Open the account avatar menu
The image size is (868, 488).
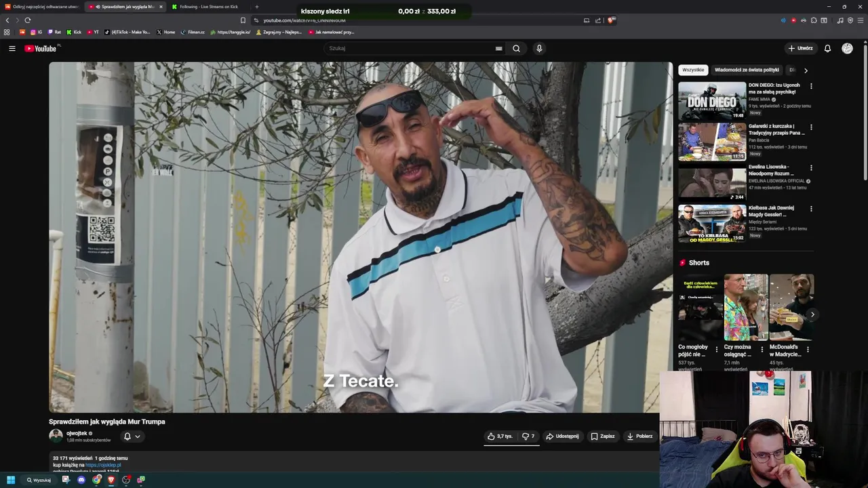[x=847, y=48]
